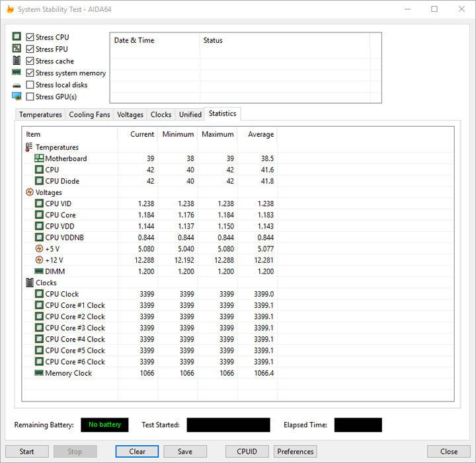
Task: Start the stability test
Action: [x=26, y=452]
